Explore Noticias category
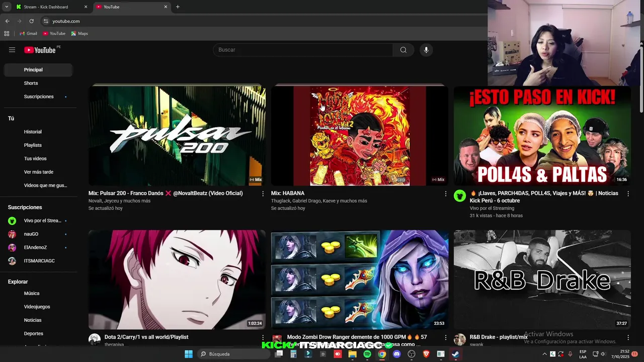The image size is (644, 362). (38, 320)
